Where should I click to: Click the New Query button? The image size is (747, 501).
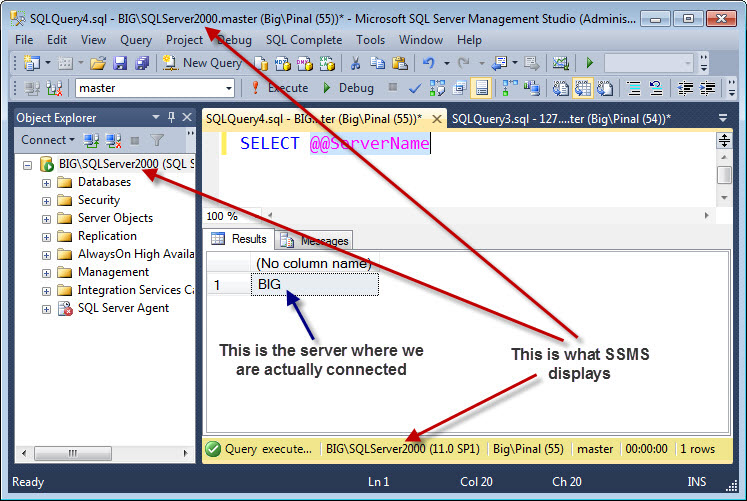pos(202,63)
